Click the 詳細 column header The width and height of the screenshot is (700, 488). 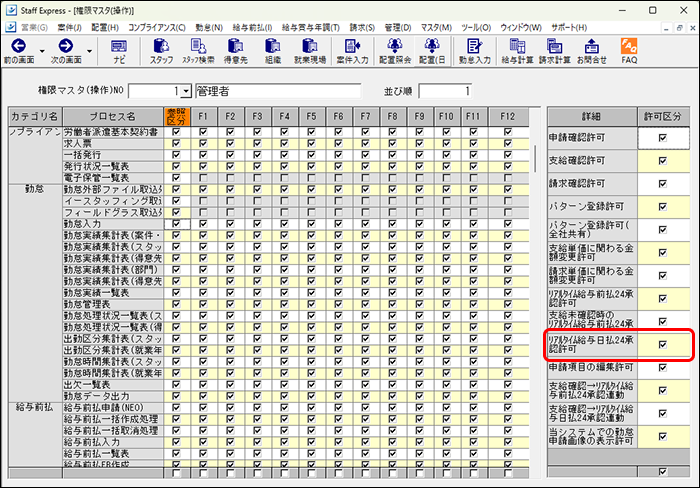click(x=592, y=117)
